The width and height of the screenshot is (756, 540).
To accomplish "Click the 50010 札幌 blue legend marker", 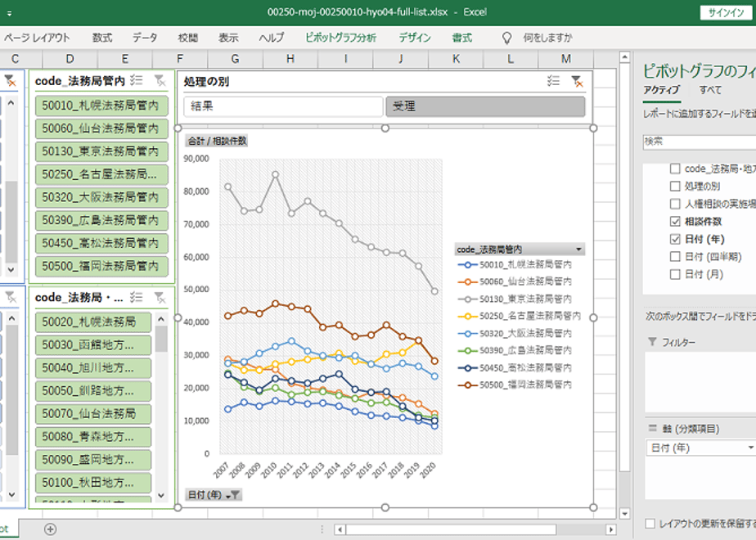I will (x=467, y=265).
